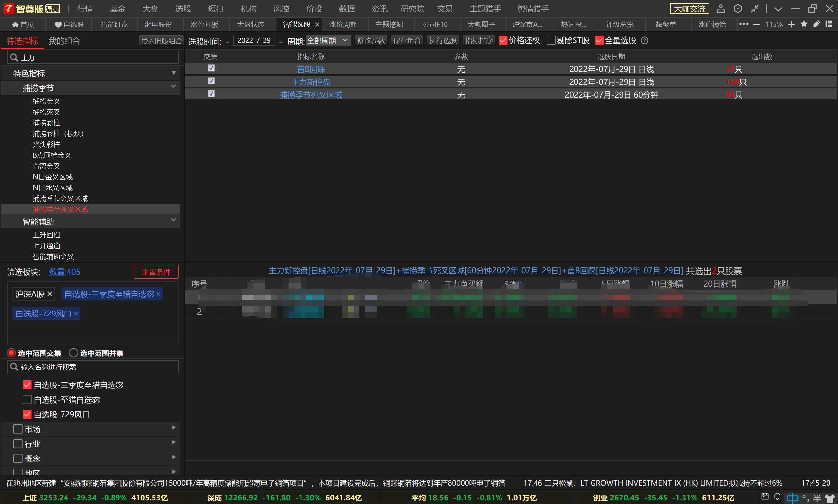
Task: Toggle the layout panel icon
Action: point(829,24)
